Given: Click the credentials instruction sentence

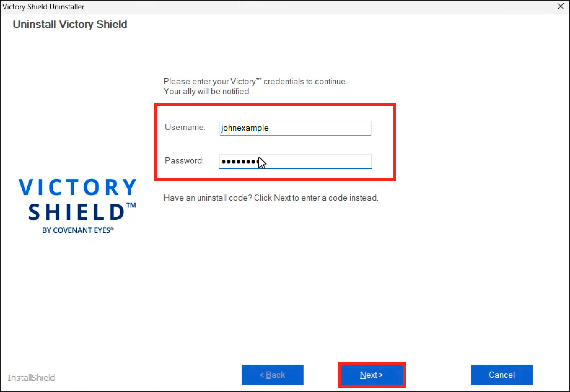Looking at the screenshot, I should coord(255,81).
